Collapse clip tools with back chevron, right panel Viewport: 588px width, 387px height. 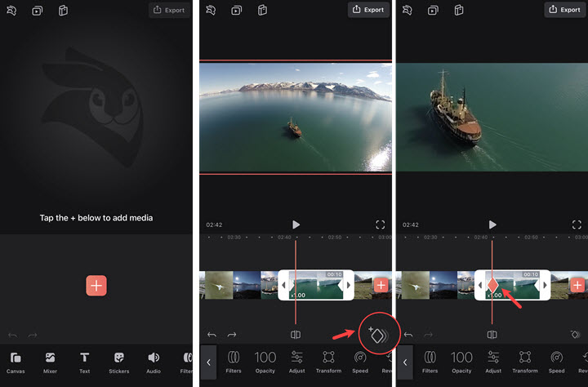point(405,363)
